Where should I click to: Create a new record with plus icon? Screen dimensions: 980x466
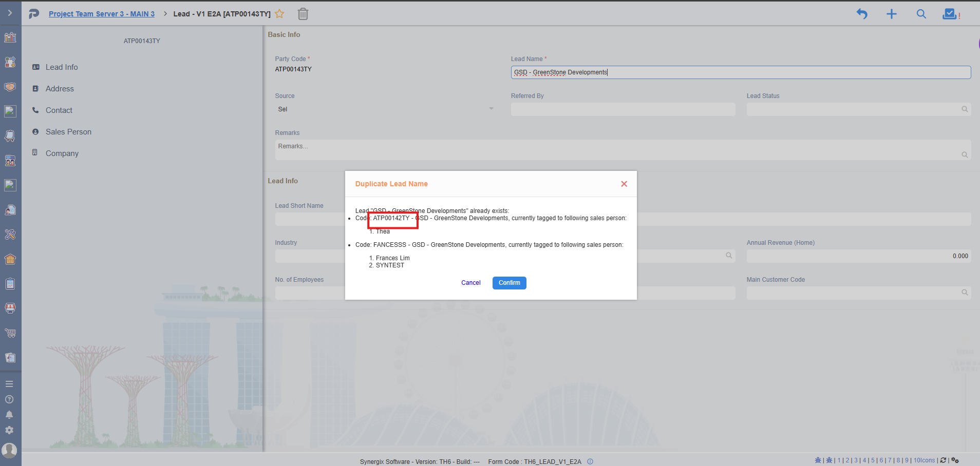click(892, 14)
